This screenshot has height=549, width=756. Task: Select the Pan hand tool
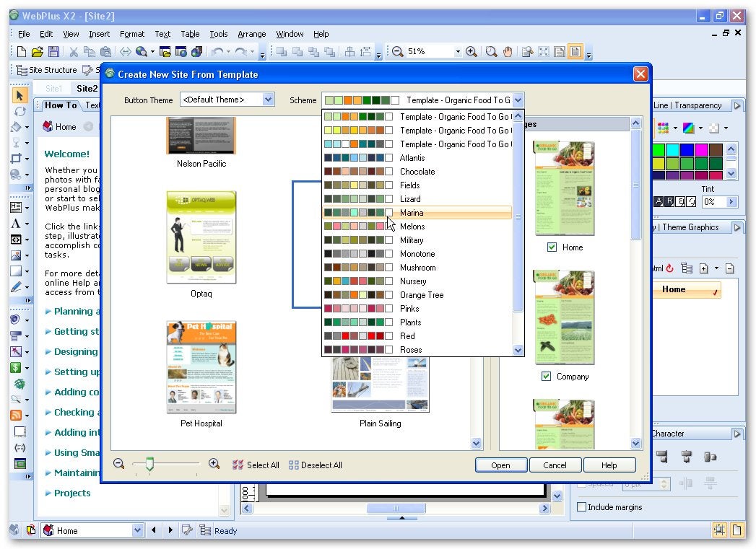click(507, 51)
